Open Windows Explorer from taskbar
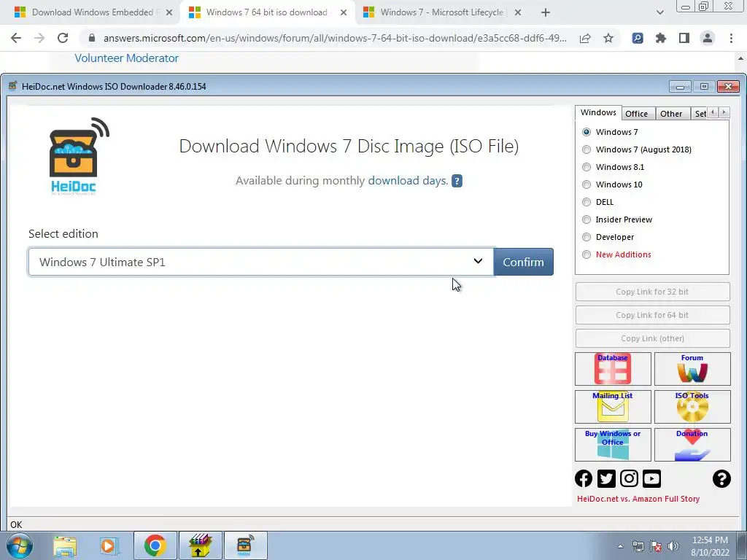The height and width of the screenshot is (560, 747). click(65, 545)
